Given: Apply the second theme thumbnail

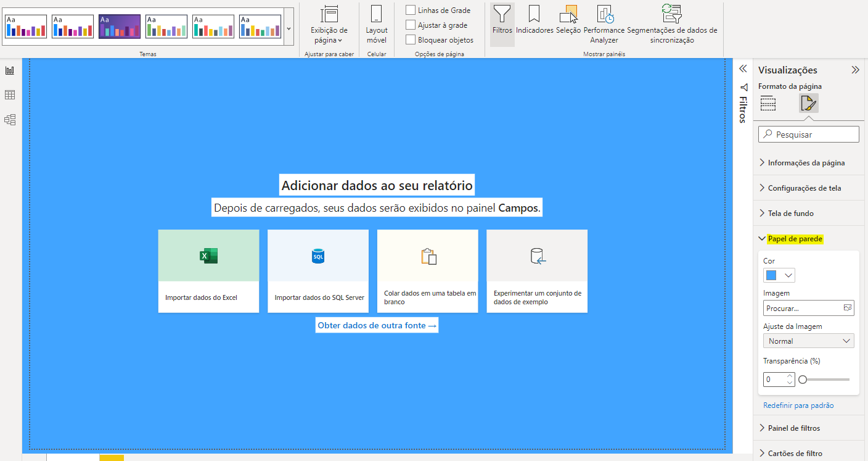Looking at the screenshot, I should click(x=73, y=27).
